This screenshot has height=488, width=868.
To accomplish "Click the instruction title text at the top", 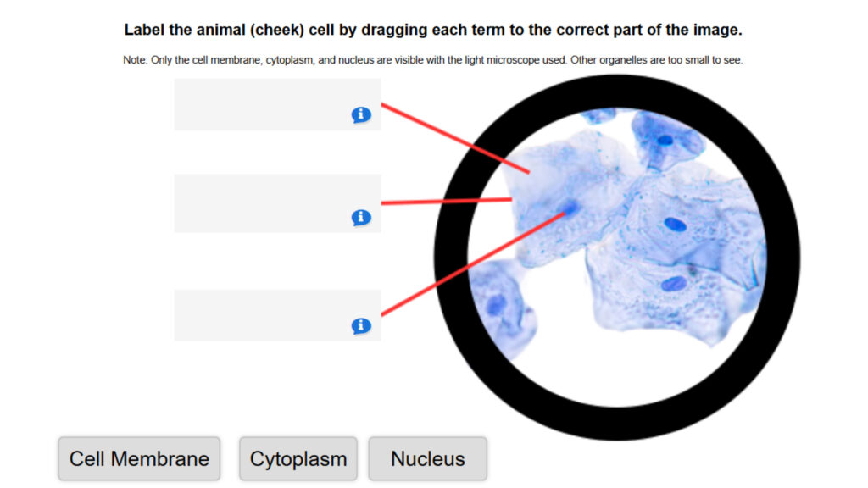I will point(432,29).
